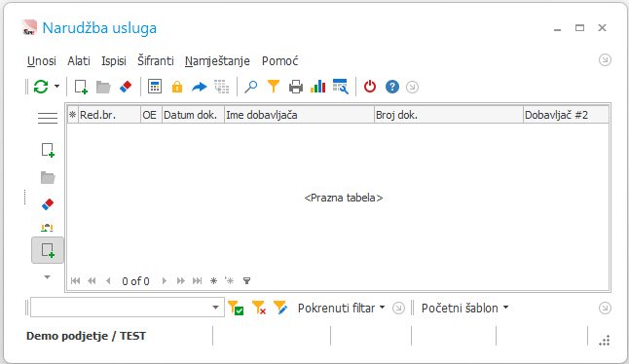Click the blue forward arrow icon
Viewport: 629px width, 364px height.
point(199,87)
